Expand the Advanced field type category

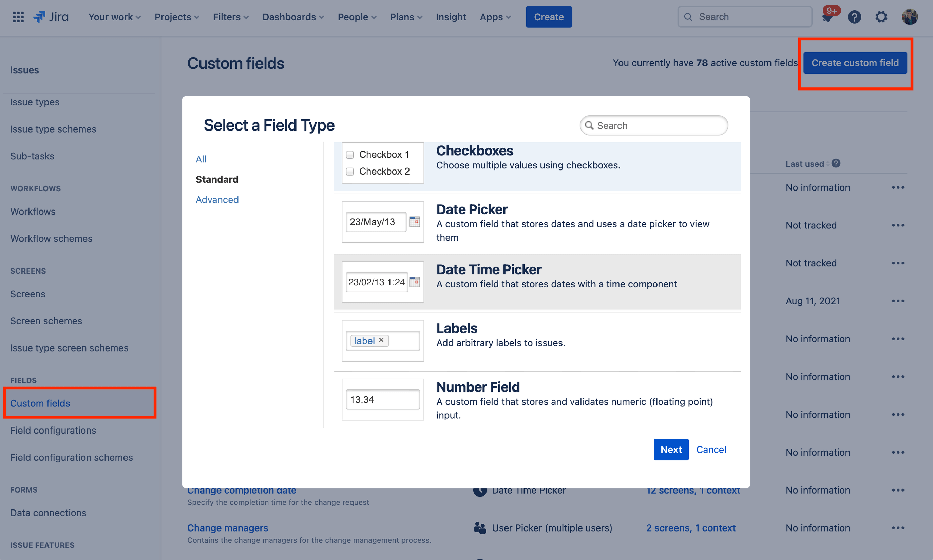click(216, 198)
